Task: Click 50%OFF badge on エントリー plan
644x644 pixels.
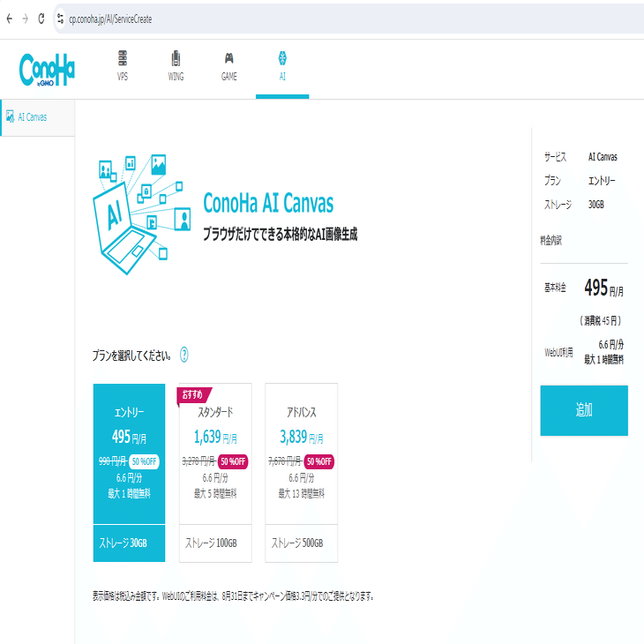Action: pyautogui.click(x=144, y=461)
